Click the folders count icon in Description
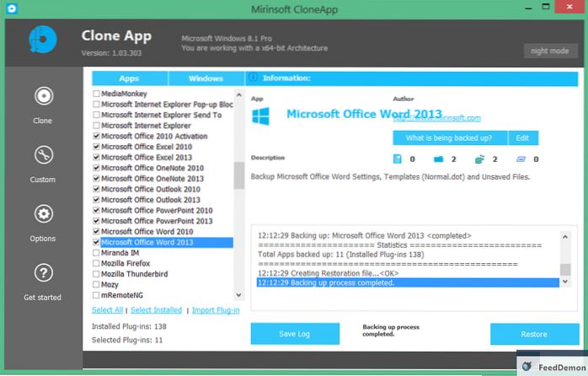Screen dimensions: 588x376 (438, 158)
